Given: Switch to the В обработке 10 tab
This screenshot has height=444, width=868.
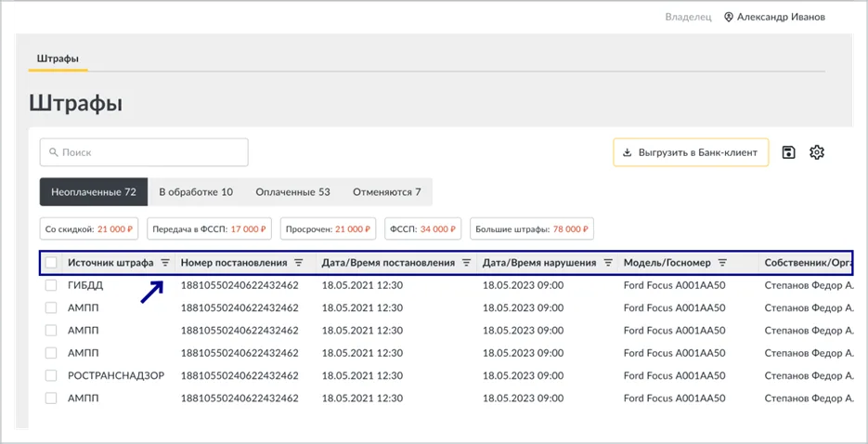Looking at the screenshot, I should click(x=196, y=192).
